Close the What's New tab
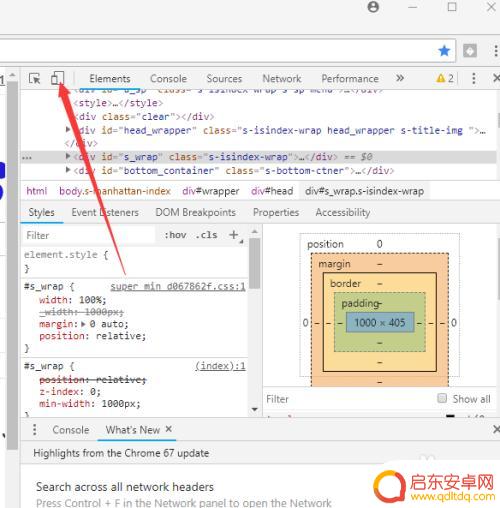This screenshot has height=508, width=500. (x=169, y=429)
